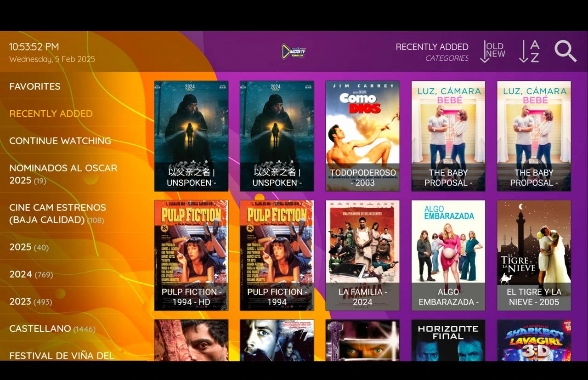Click the Categories subtitle text
Image resolution: width=588 pixels, height=380 pixels.
pyautogui.click(x=447, y=58)
